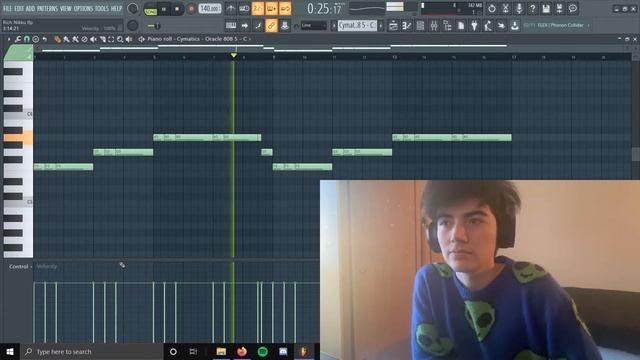Click the playhead marker on timeline
640x360 pixels.
pyautogui.click(x=233, y=55)
